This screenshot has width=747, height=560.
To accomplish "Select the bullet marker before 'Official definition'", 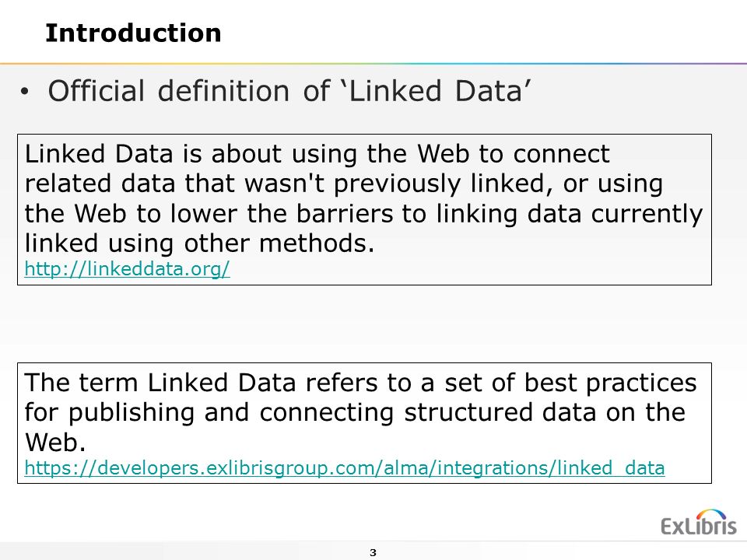I will 25,92.
